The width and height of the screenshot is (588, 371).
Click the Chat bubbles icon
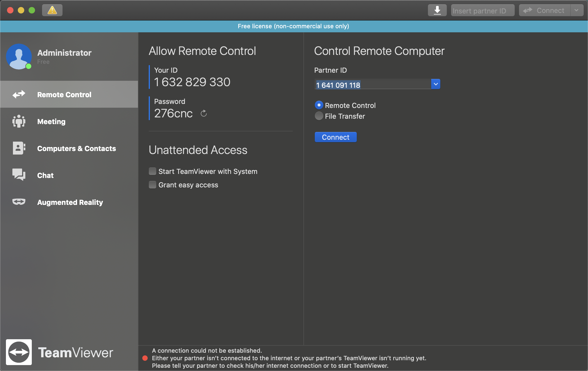(19, 175)
